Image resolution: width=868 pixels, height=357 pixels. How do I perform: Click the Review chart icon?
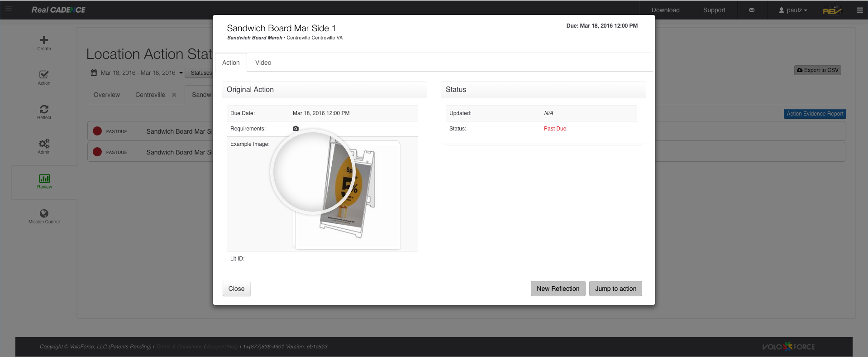click(44, 178)
